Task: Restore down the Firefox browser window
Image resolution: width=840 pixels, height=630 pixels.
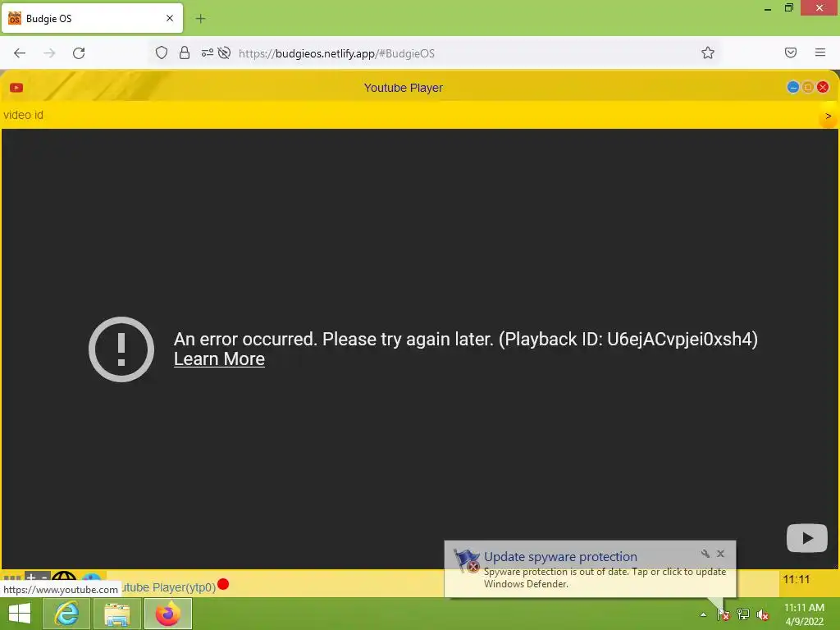Action: [x=789, y=8]
